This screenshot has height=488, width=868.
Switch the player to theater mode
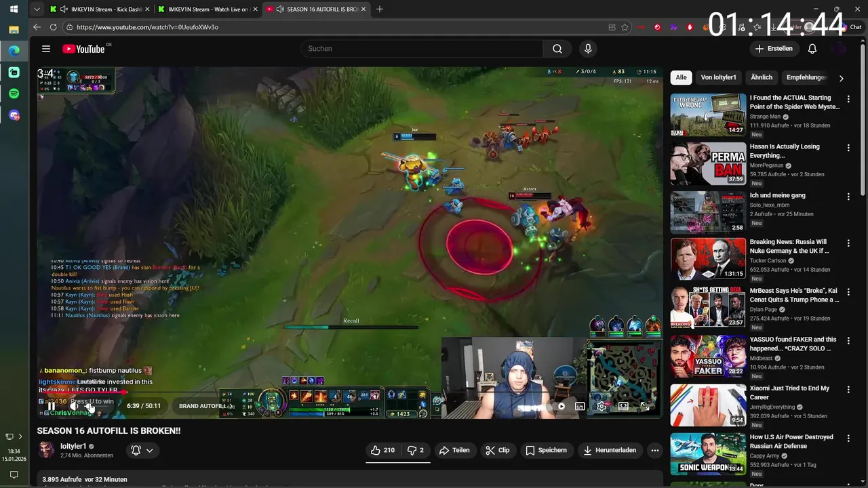point(623,407)
